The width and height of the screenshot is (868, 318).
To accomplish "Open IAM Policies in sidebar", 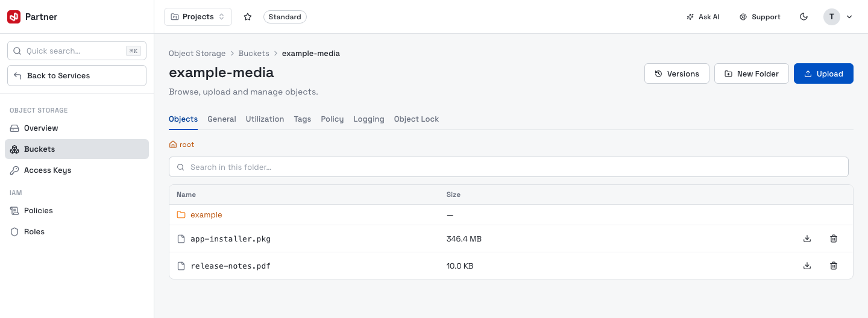I will coord(77,211).
